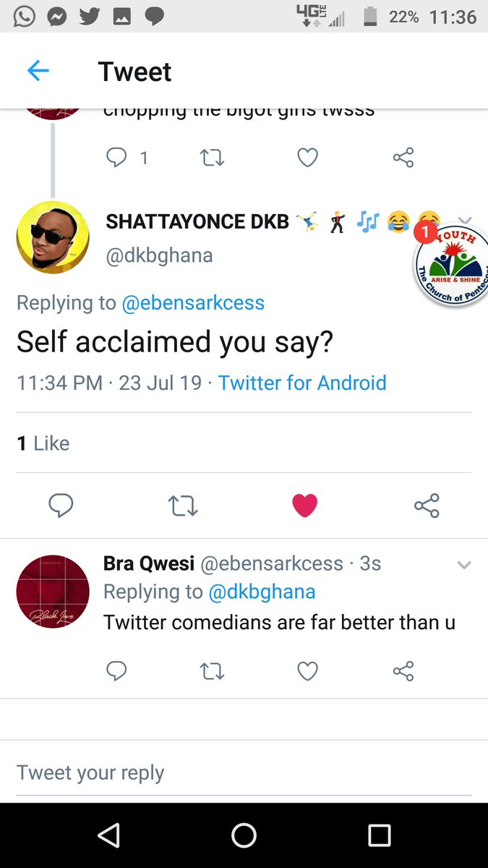Share Bra Qwesi's reply

pos(403,671)
